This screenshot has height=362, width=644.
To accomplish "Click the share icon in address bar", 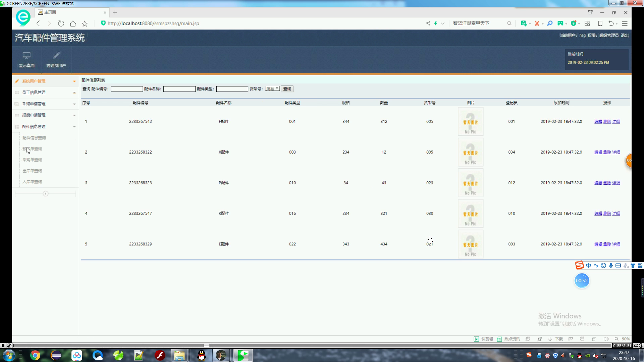I will click(428, 23).
